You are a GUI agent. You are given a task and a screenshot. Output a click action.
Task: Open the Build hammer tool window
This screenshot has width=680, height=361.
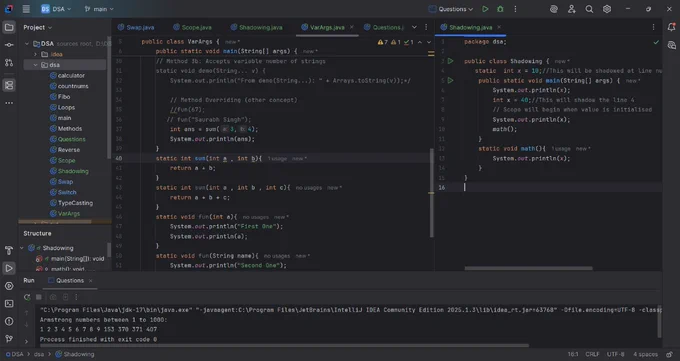tap(9, 250)
